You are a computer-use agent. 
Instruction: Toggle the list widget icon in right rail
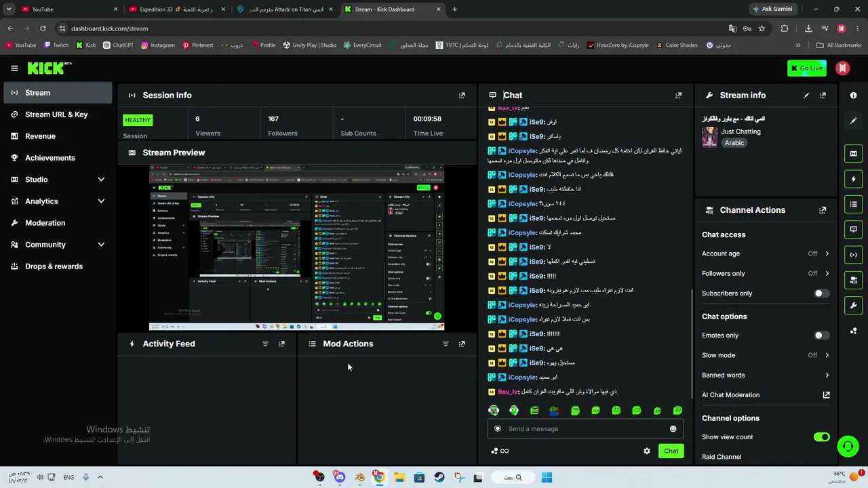pos(854,204)
